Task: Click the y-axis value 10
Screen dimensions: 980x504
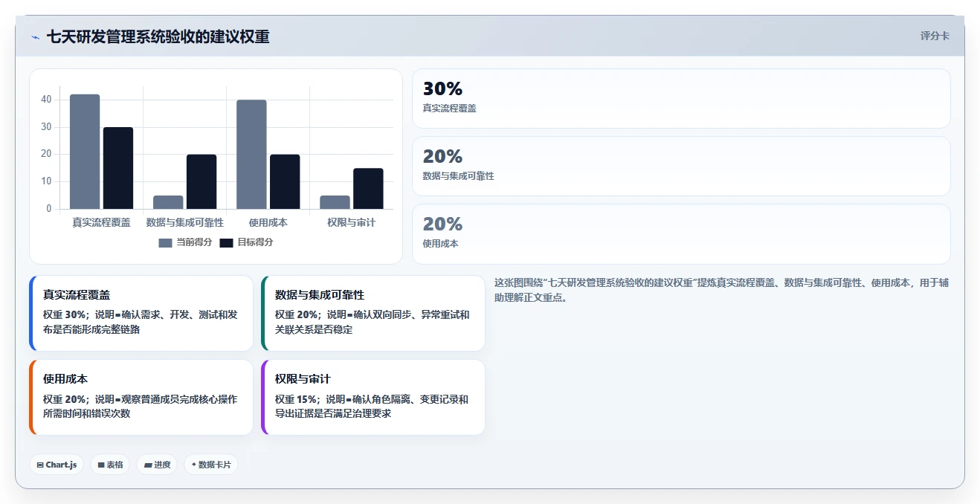Action: tap(46, 181)
